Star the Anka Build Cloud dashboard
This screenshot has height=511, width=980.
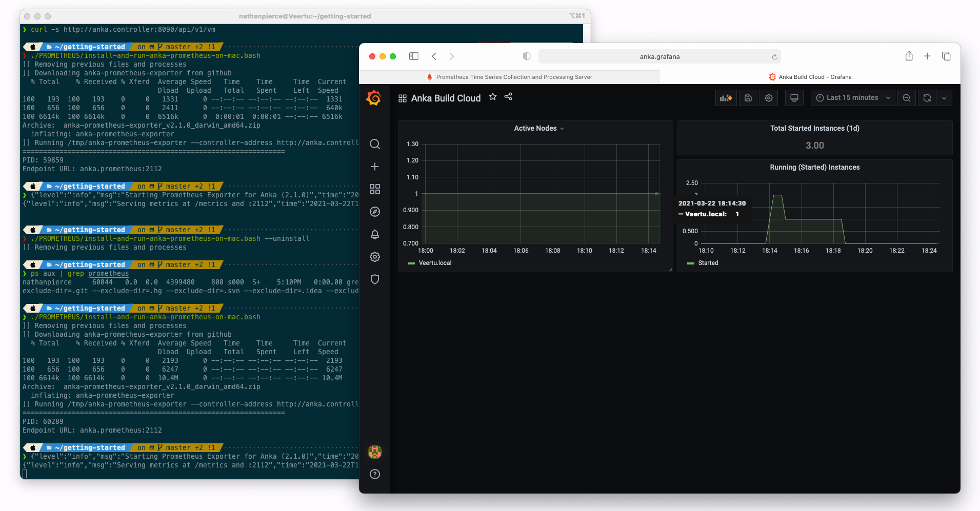click(x=493, y=96)
